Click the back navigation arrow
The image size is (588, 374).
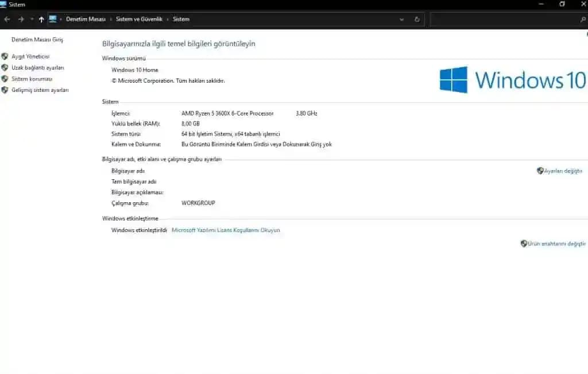click(x=6, y=19)
